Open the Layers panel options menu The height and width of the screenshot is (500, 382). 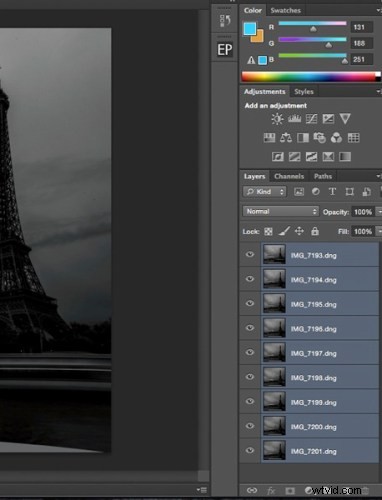[379, 176]
